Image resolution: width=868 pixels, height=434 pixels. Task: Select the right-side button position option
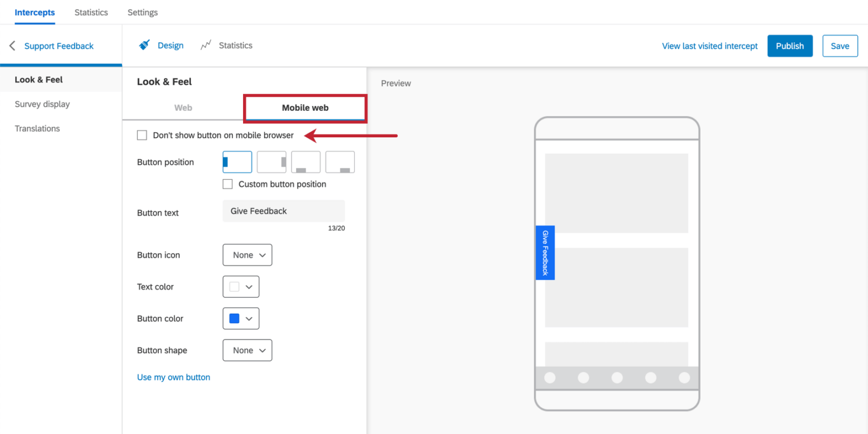click(271, 162)
